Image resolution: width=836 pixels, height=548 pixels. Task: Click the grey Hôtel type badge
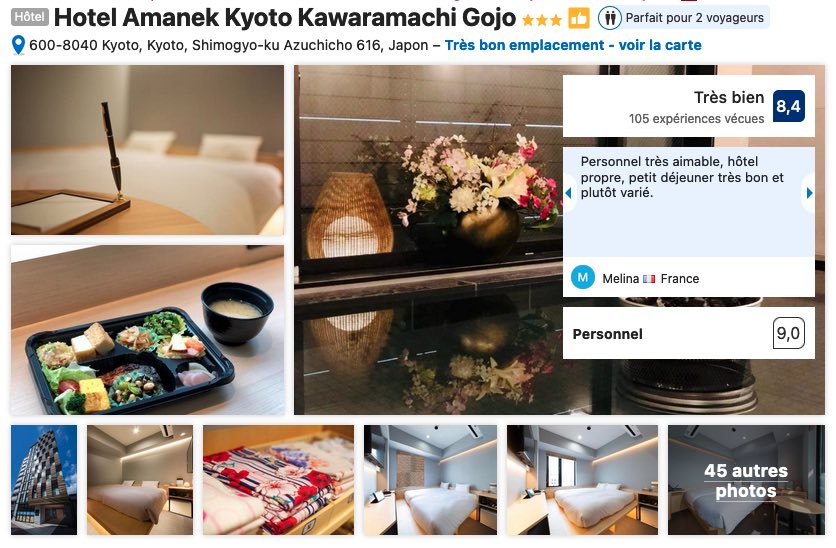[x=30, y=17]
